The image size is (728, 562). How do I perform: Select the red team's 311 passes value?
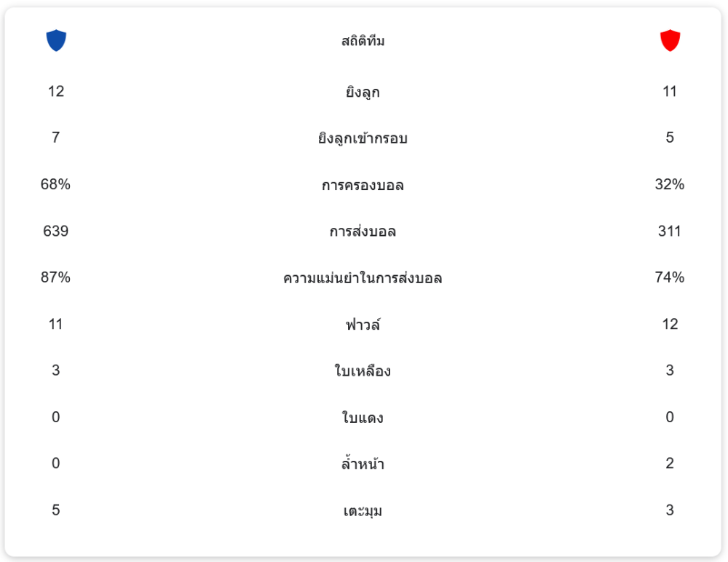click(670, 231)
